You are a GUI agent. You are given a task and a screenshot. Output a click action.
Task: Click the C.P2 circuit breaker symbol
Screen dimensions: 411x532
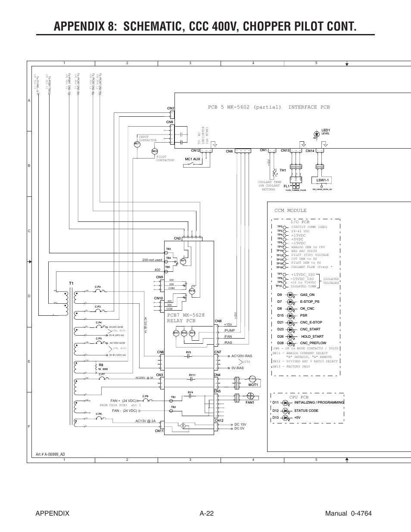(98, 291)
